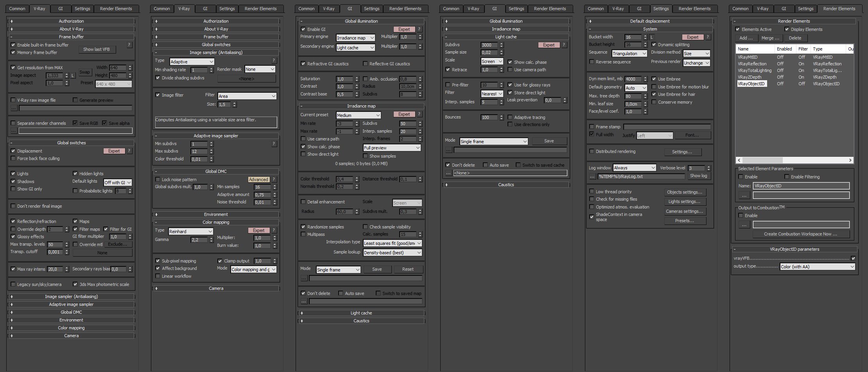The width and height of the screenshot is (868, 372).
Task: Click left scroll arrow of render elements list
Action: (739, 160)
